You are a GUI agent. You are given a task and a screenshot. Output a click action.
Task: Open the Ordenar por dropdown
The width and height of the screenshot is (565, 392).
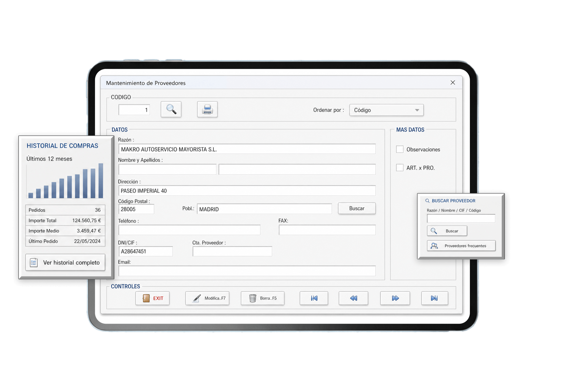[x=386, y=110]
